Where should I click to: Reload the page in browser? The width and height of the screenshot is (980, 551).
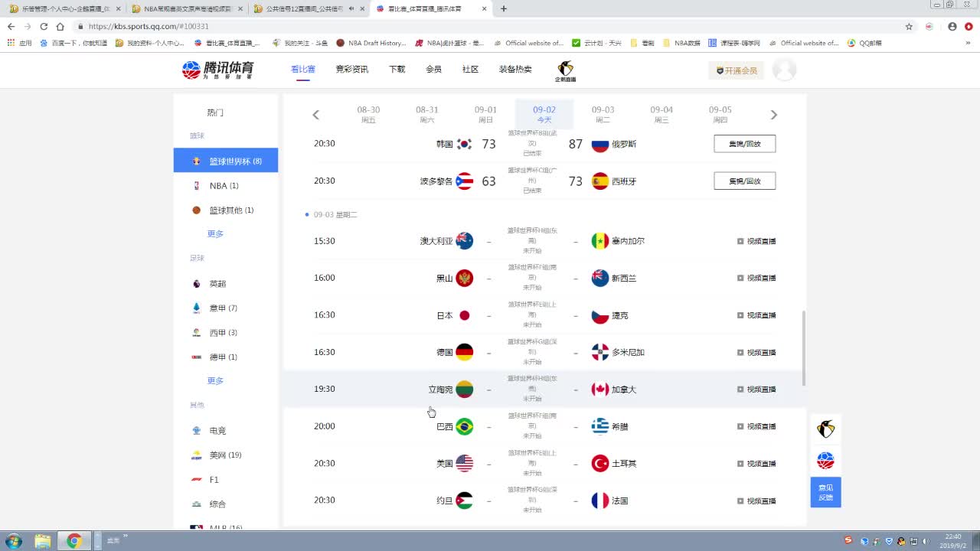pyautogui.click(x=44, y=26)
